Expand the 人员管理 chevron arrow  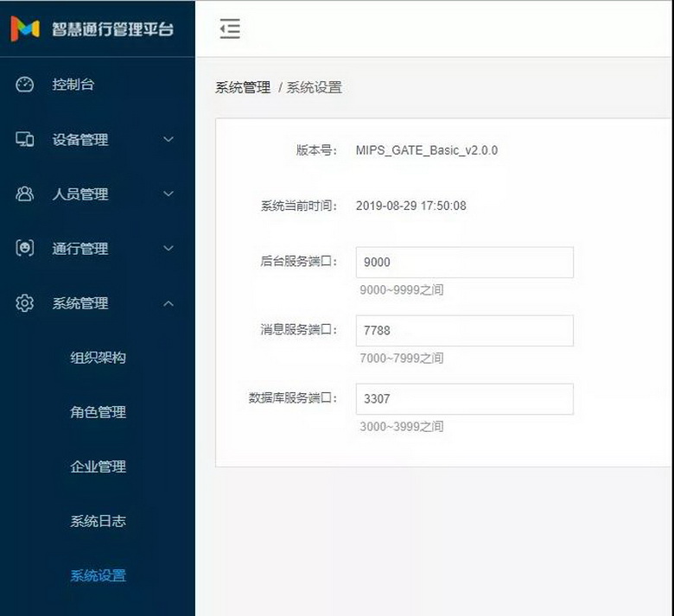pos(168,194)
